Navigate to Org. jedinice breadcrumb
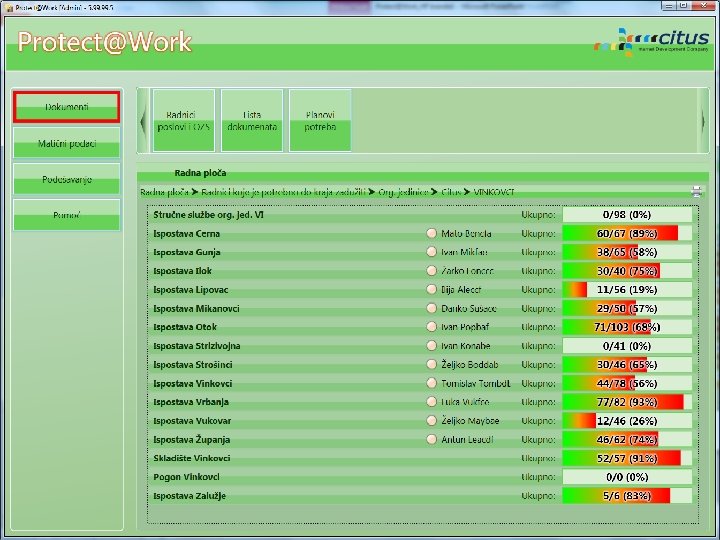 click(403, 192)
